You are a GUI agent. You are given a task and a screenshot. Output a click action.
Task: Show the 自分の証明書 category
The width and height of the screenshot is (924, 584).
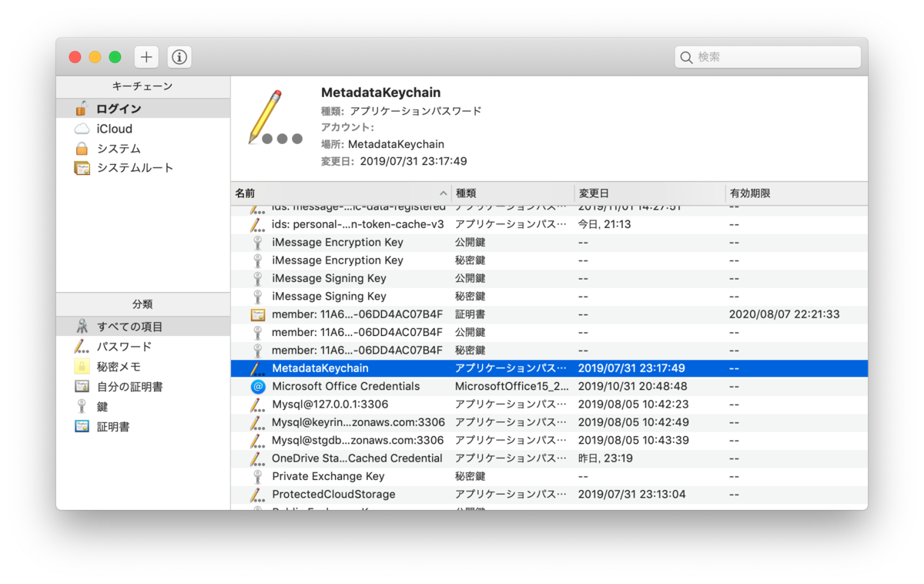143,387
